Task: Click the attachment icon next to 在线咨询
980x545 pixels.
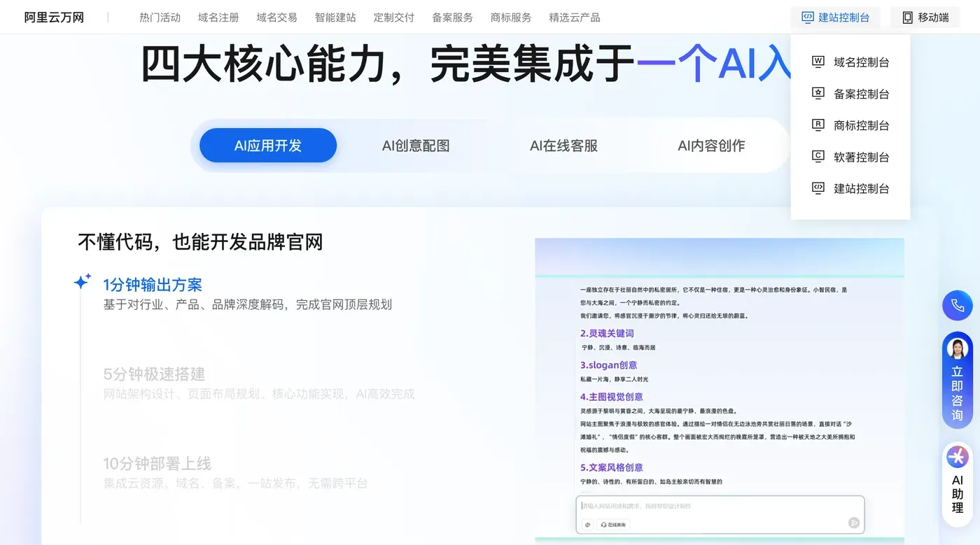Action: pyautogui.click(x=587, y=524)
